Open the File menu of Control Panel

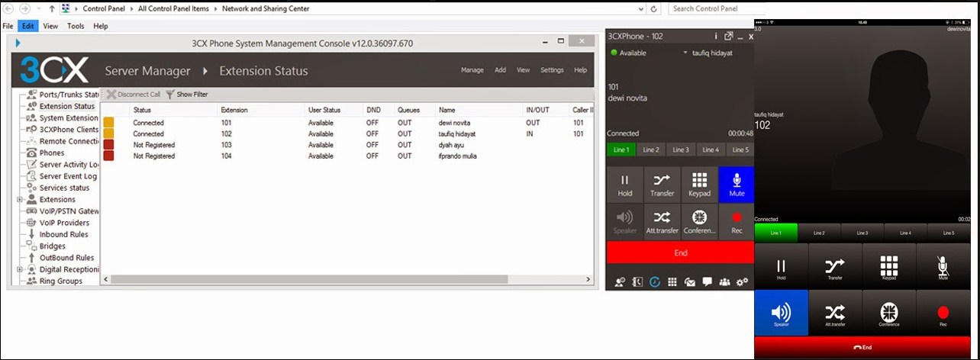pyautogui.click(x=8, y=26)
